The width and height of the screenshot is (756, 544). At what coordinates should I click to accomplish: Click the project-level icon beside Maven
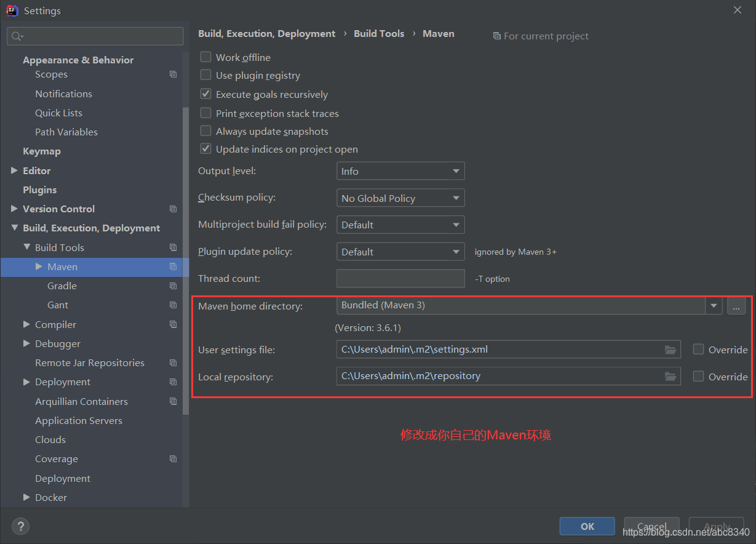pyautogui.click(x=173, y=267)
